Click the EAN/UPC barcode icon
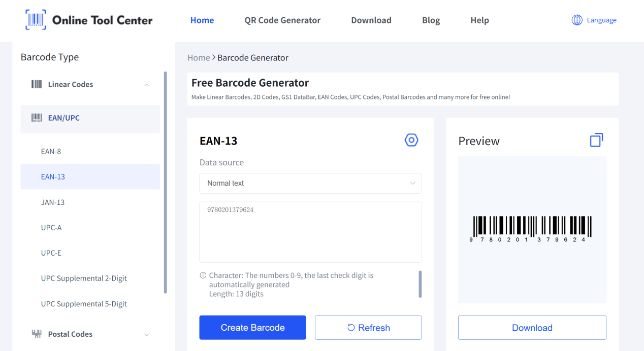 [37, 118]
